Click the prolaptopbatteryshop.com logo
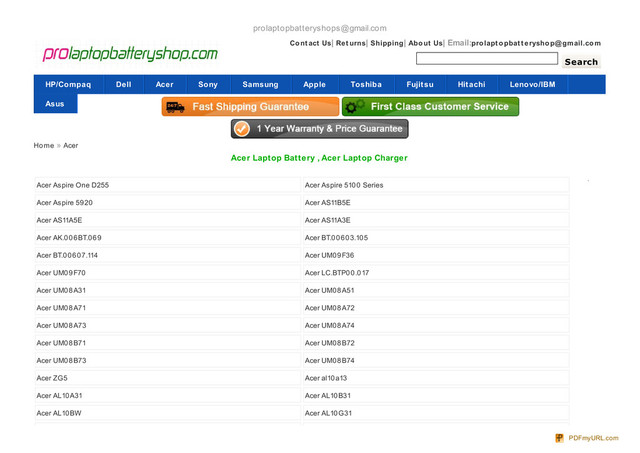 130,54
